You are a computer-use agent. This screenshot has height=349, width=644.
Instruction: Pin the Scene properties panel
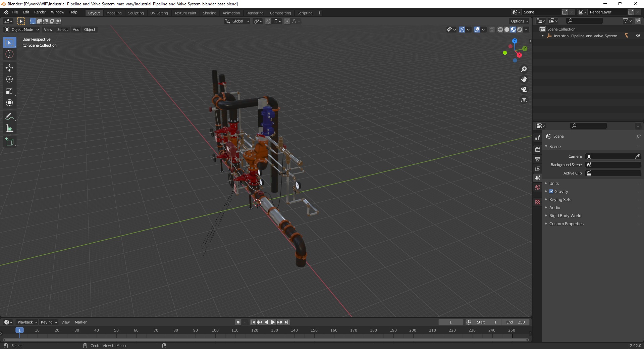pyautogui.click(x=638, y=136)
